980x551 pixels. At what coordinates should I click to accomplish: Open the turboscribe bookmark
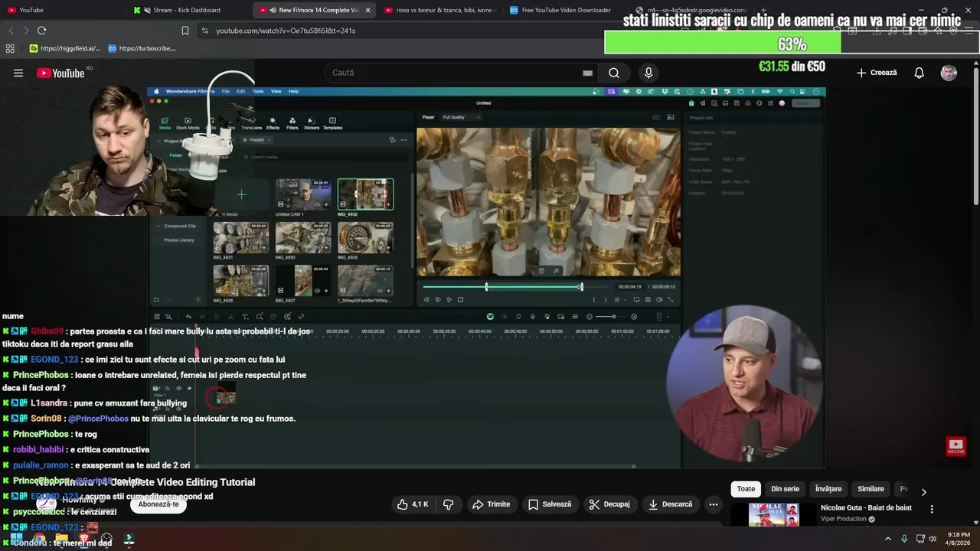pos(142,48)
